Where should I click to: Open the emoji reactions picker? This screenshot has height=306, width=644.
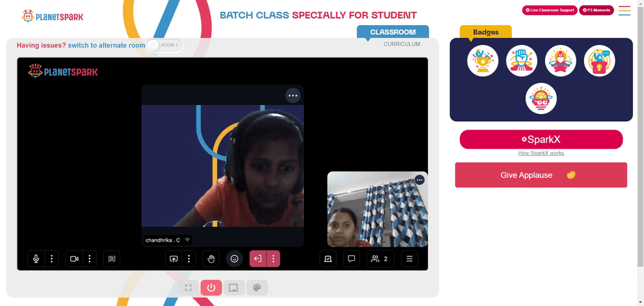(x=234, y=259)
